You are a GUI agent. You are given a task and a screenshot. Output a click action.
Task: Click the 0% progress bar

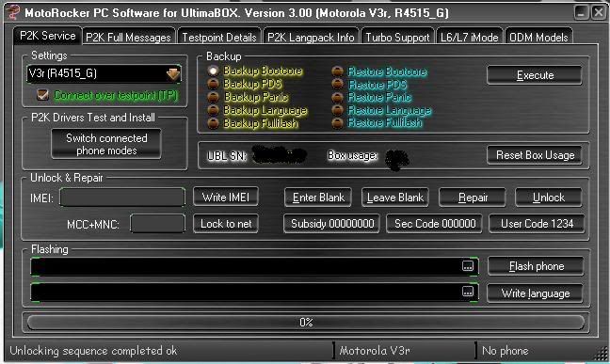click(306, 323)
